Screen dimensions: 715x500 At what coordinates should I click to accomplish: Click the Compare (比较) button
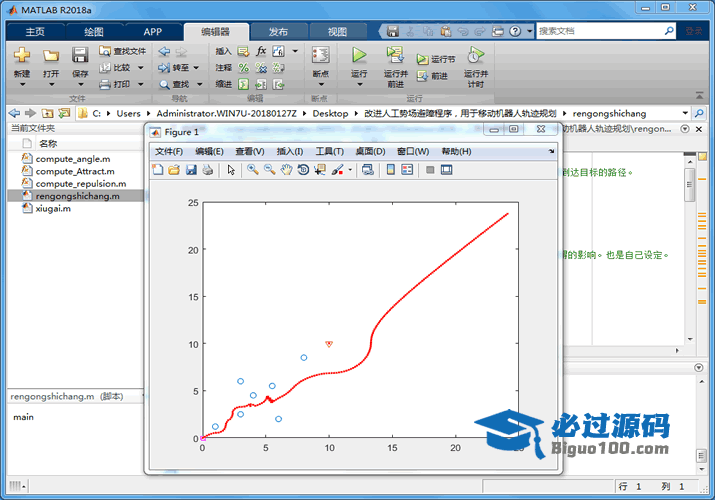(115, 67)
